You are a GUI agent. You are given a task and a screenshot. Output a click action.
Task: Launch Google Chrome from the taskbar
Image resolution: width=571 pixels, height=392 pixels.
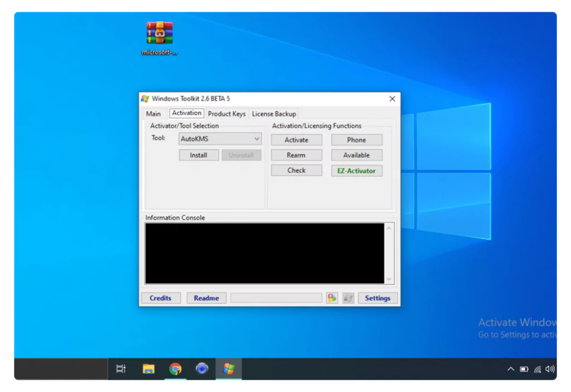point(175,369)
